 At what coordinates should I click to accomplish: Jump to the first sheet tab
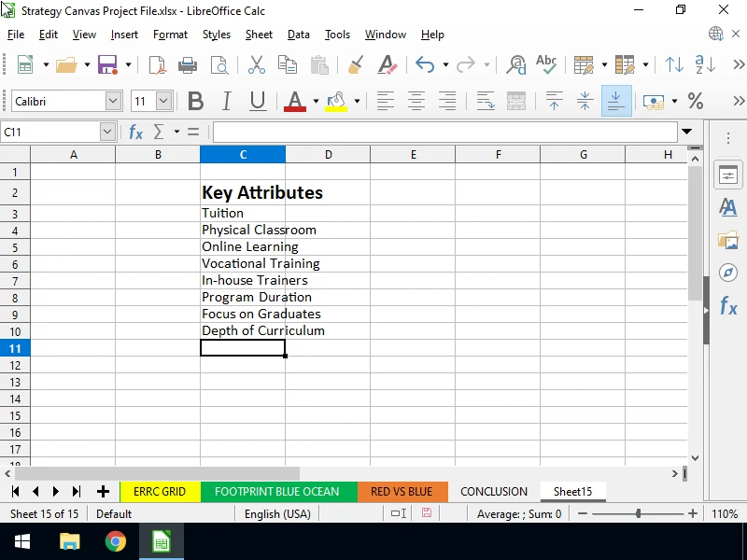[x=15, y=492]
